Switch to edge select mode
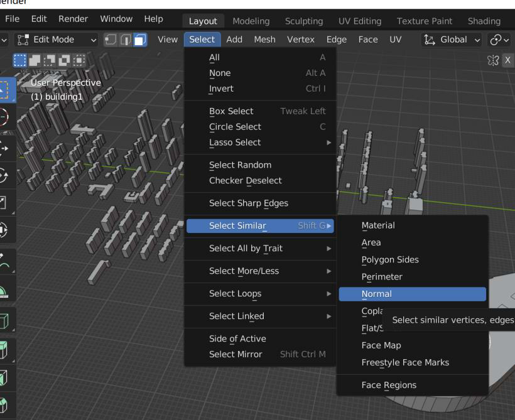515x420 pixels. pos(126,40)
